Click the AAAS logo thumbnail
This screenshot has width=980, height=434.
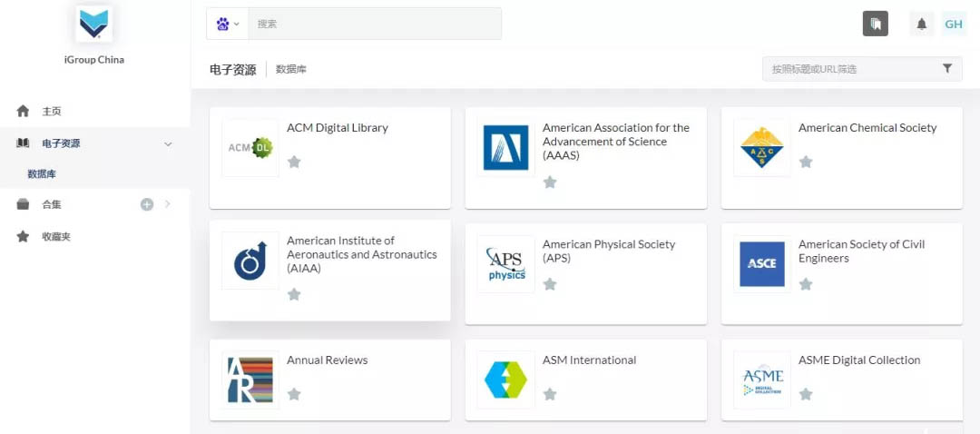point(505,148)
